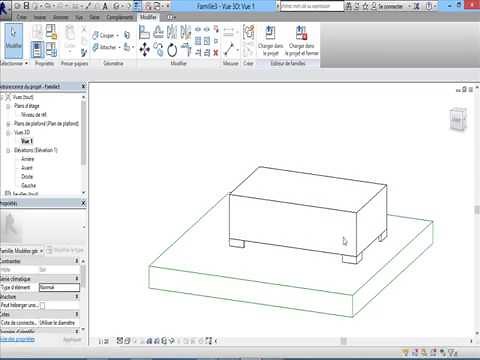
Task: Click the 'Utiliser le diamètre' value cell
Action: (x=59, y=323)
